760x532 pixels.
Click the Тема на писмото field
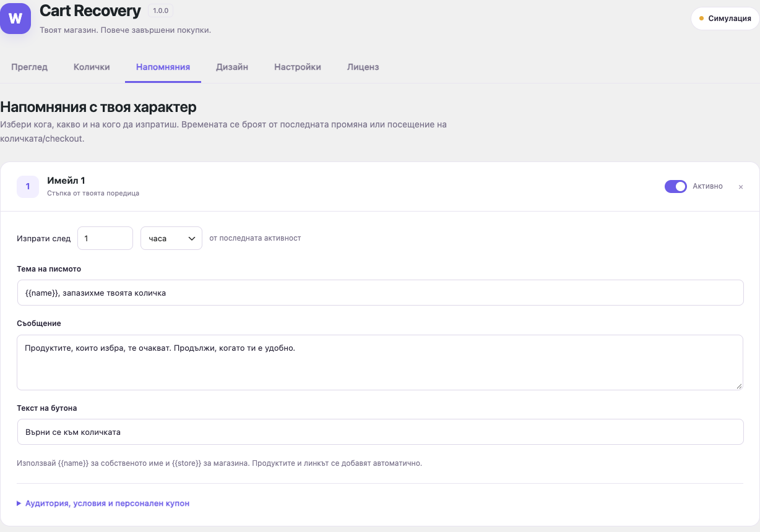[x=380, y=293]
